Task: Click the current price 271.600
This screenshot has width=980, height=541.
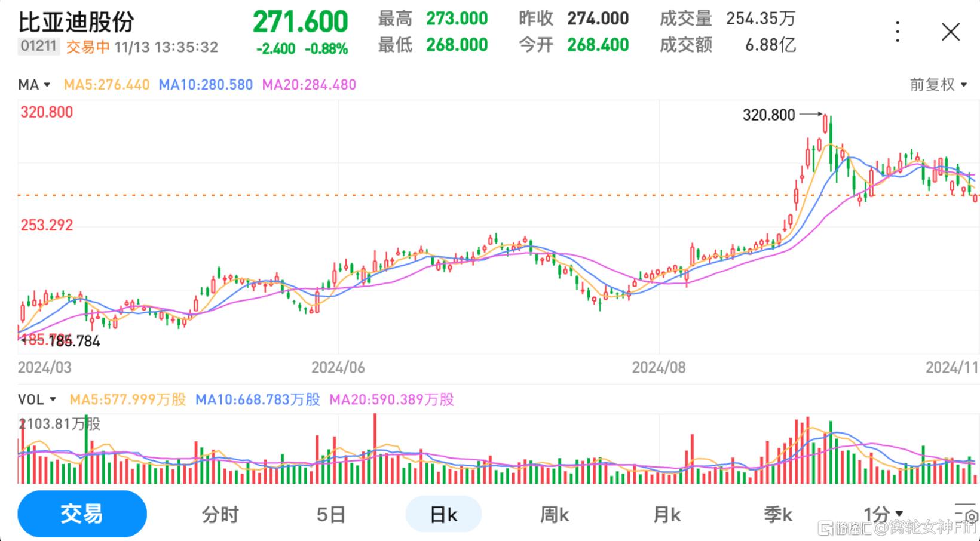Action: coord(301,22)
